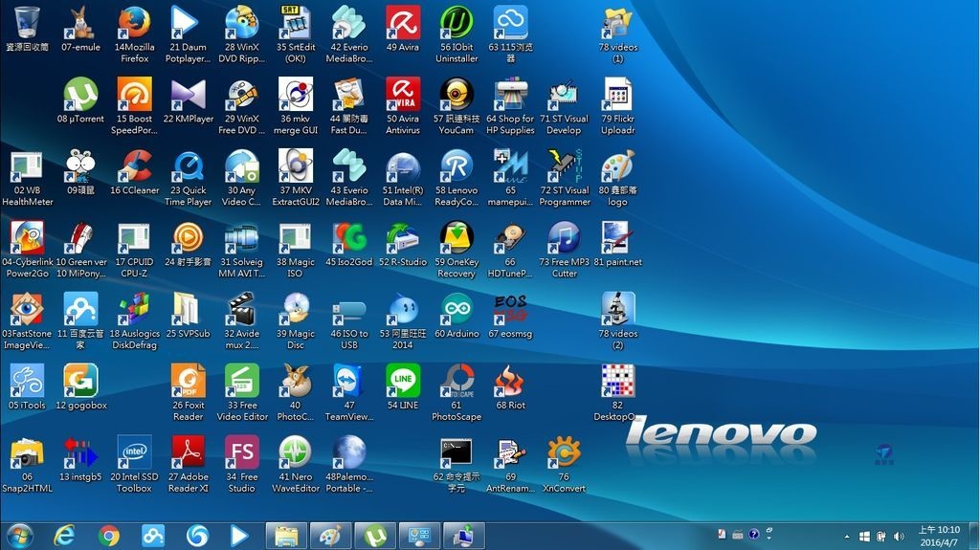Open File Explorer taskbar button

pos(286,536)
